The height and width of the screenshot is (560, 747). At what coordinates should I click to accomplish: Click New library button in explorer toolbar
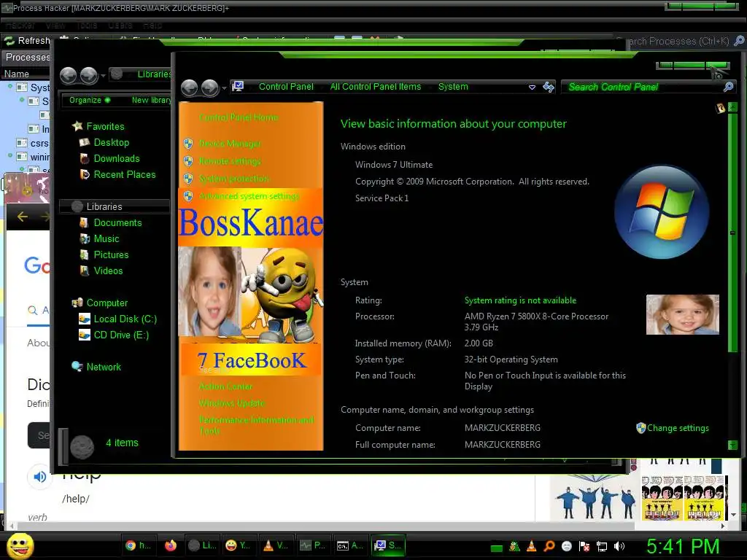pyautogui.click(x=151, y=100)
